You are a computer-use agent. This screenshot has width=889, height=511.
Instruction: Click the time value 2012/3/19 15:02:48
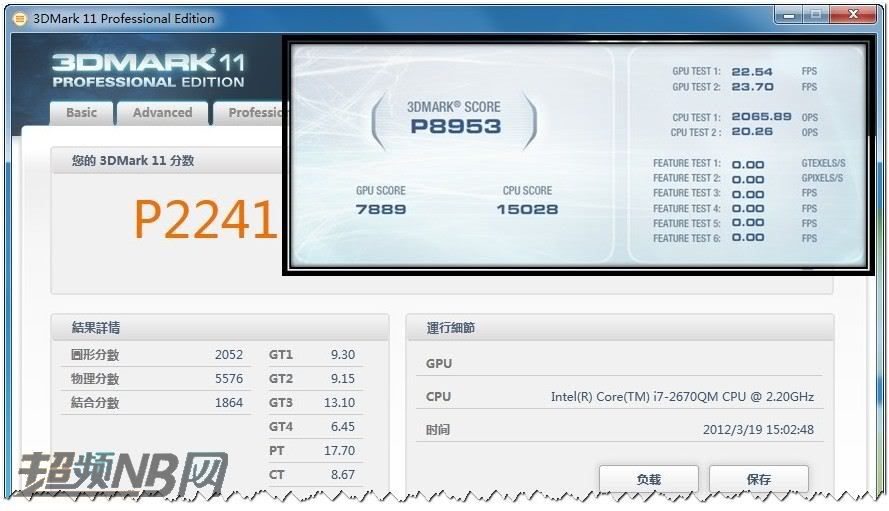pyautogui.click(x=758, y=429)
